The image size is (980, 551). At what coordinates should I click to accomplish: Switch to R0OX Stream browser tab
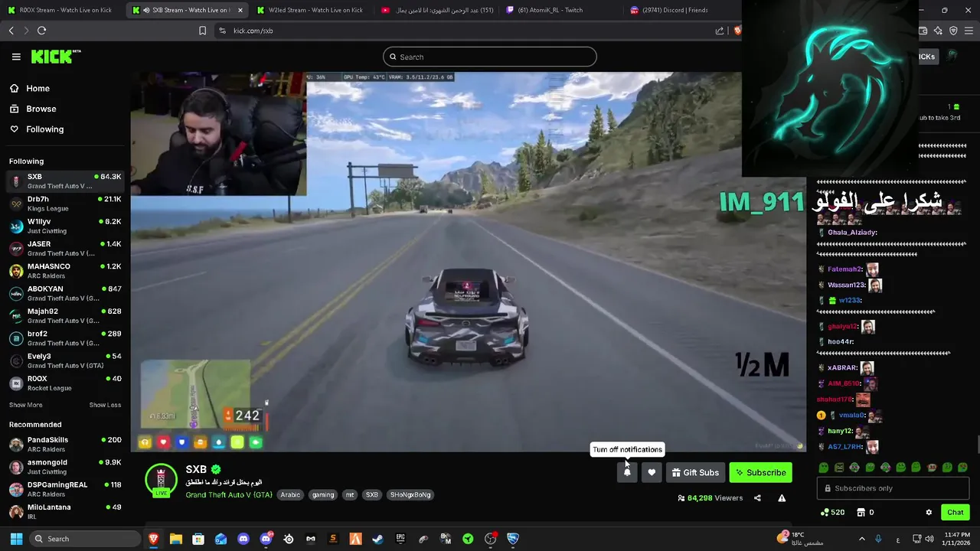click(x=60, y=10)
